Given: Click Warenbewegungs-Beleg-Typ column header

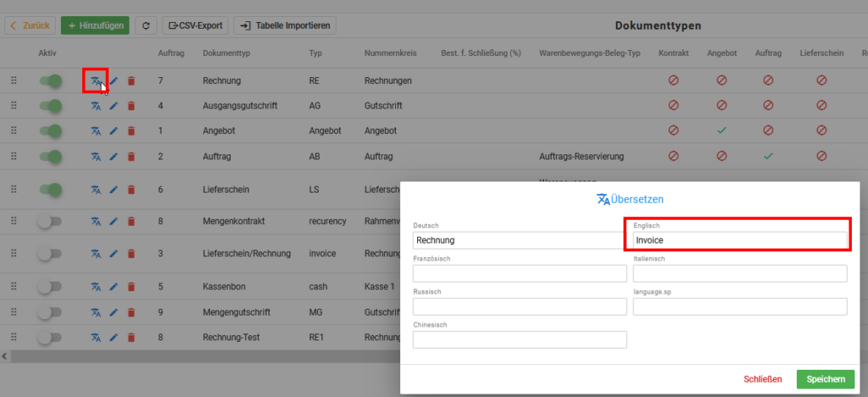Looking at the screenshot, I should [589, 53].
